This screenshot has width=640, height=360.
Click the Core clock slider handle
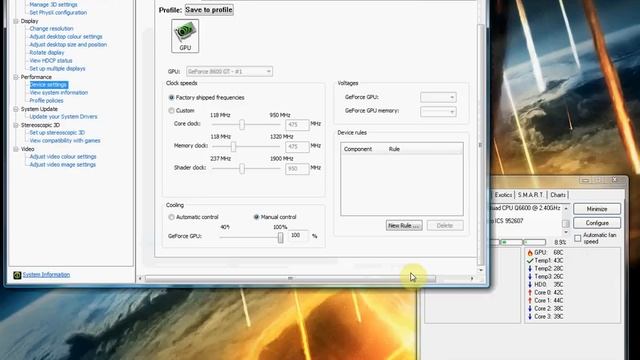[242, 124]
